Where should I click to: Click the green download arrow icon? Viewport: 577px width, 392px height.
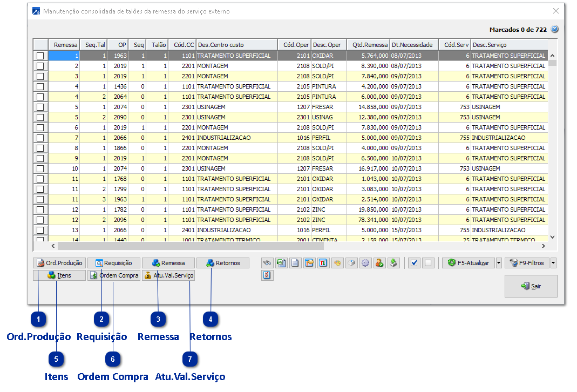pyautogui.click(x=393, y=263)
